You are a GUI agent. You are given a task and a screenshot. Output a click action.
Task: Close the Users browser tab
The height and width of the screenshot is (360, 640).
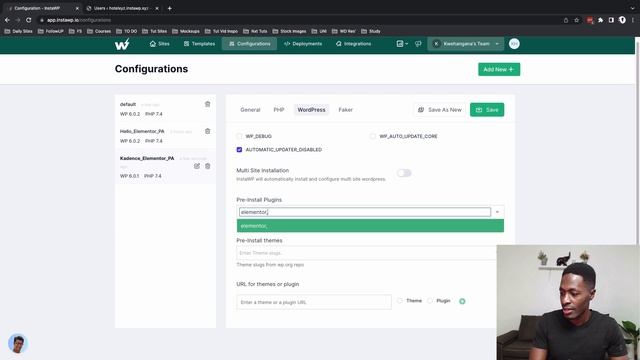coord(157,8)
